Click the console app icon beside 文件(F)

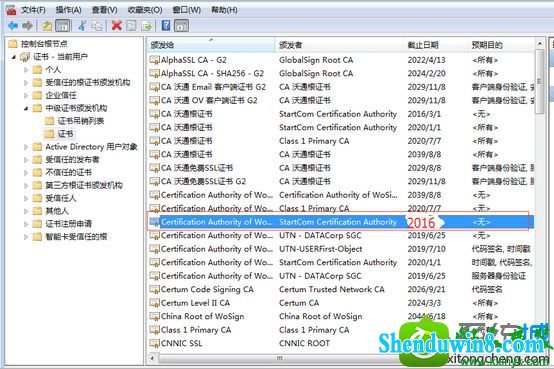[11, 10]
